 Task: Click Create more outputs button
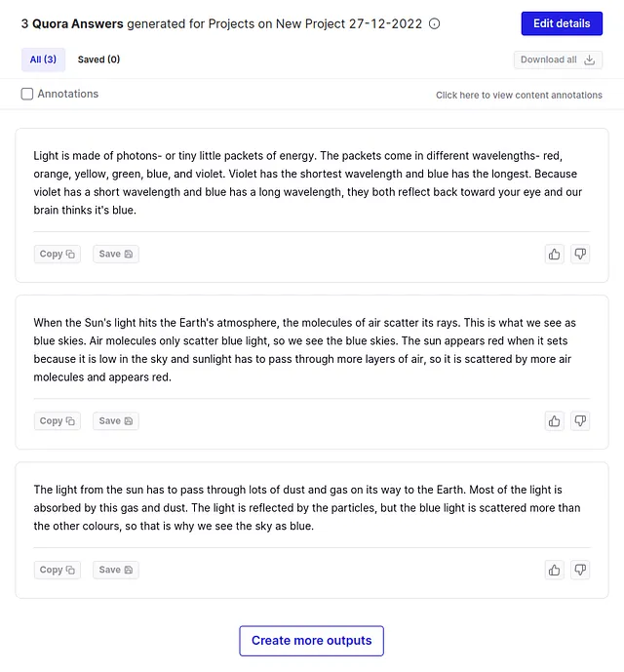[x=312, y=640]
